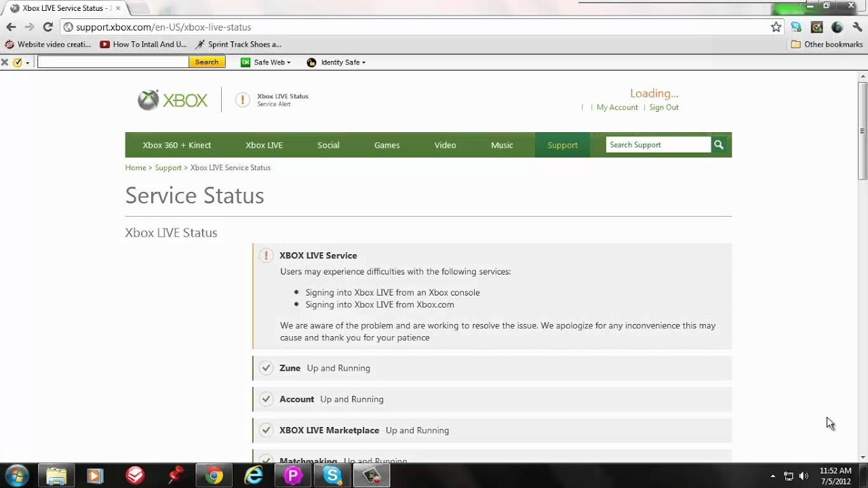Click the magnifier search icon on Xbox nav
868x488 pixels.
click(719, 144)
